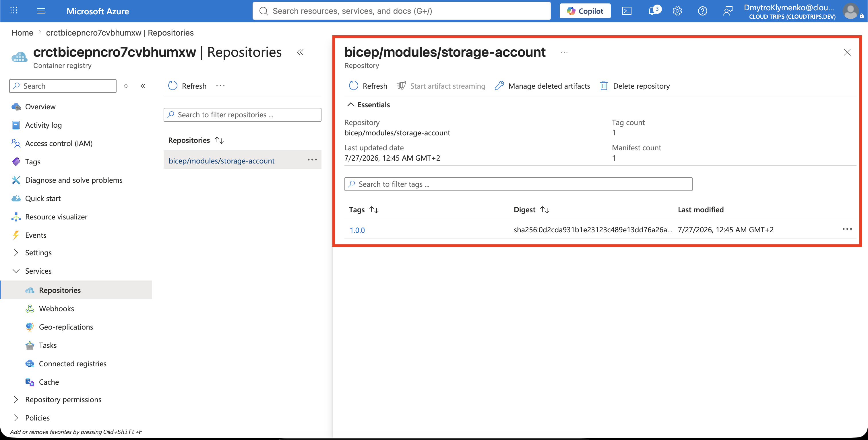Open context menu for tag 1.0.0
868x440 pixels.
pos(847,229)
